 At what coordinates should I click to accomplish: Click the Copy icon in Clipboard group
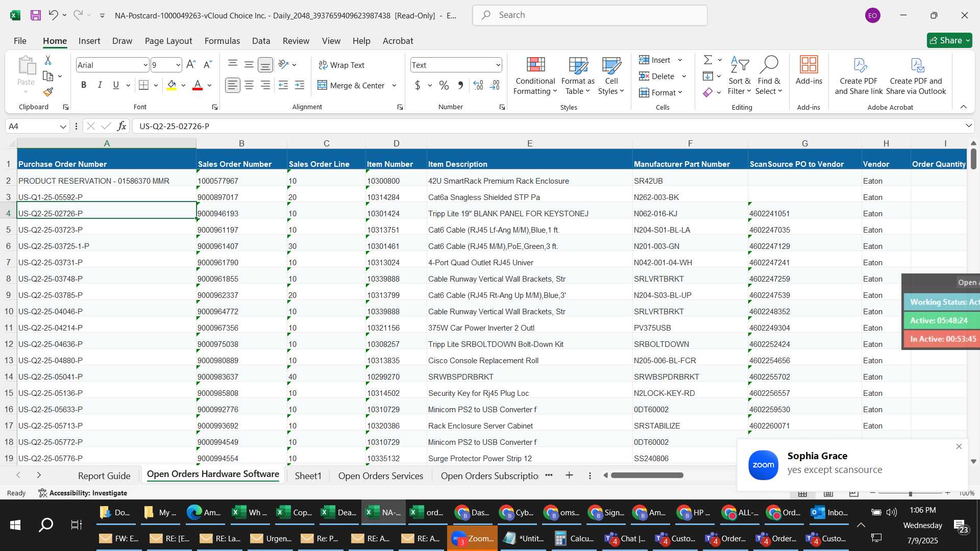pos(48,76)
